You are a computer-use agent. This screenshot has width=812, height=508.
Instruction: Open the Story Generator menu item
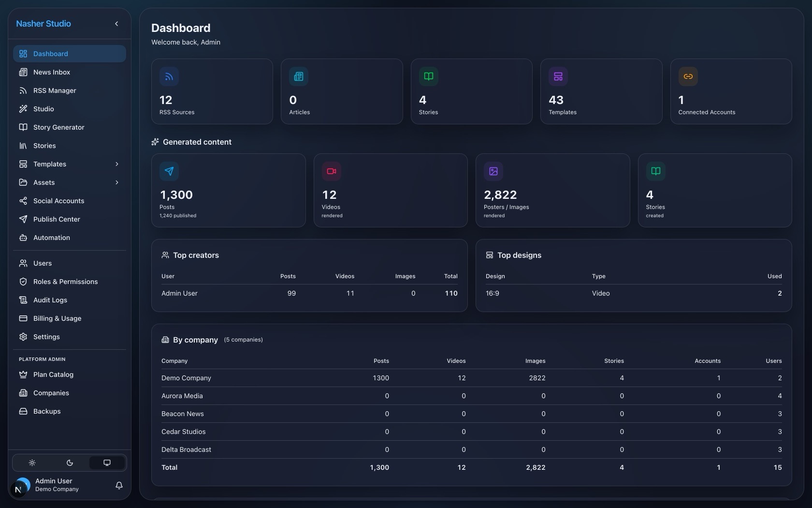tap(70, 127)
